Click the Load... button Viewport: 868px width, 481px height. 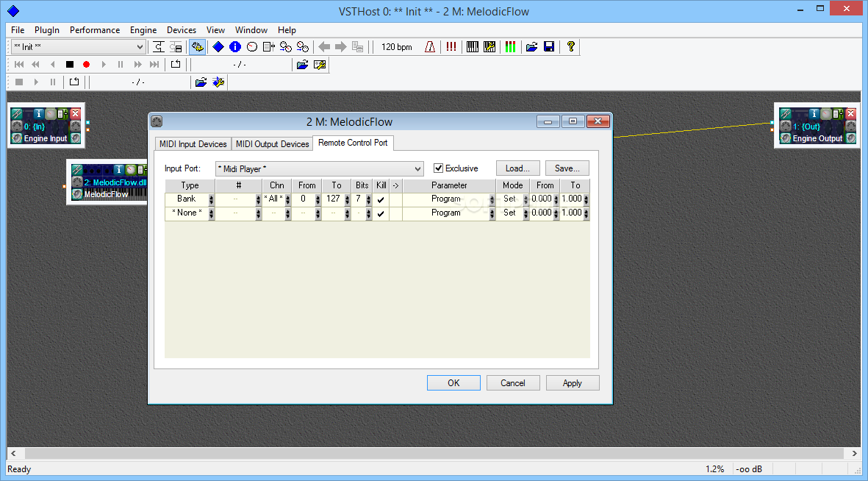[x=517, y=168]
